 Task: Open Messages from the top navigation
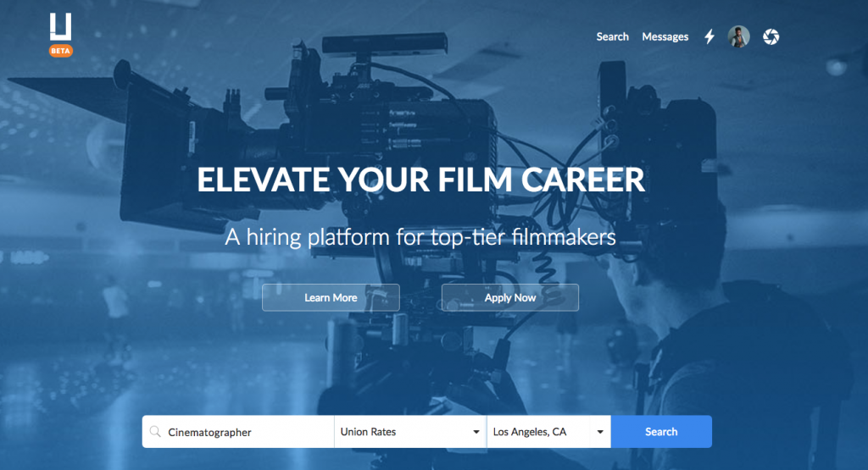(665, 36)
